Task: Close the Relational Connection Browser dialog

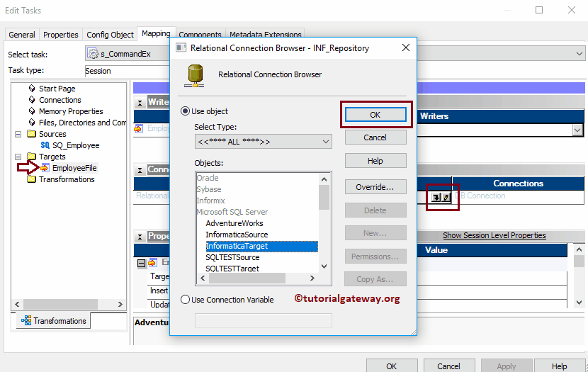Action: coord(406,47)
